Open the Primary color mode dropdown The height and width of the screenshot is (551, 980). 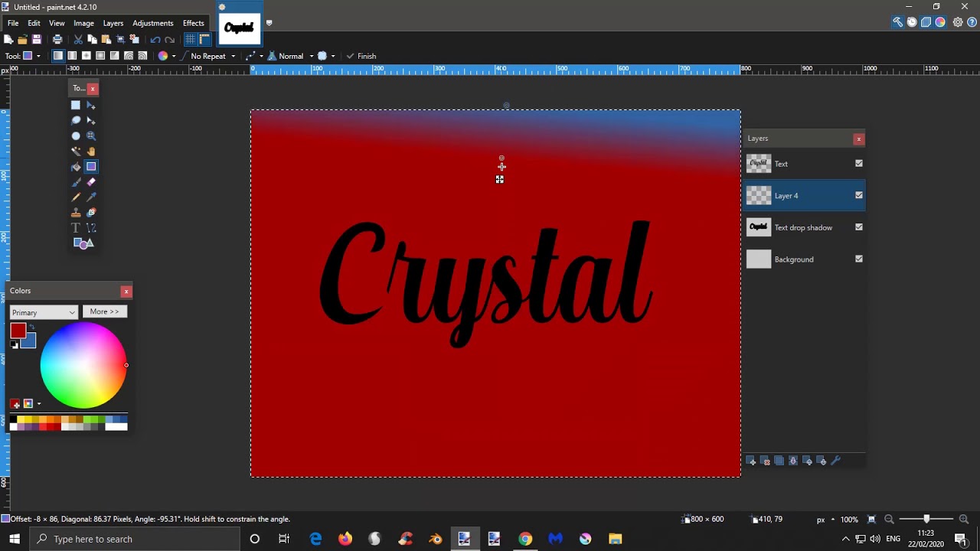pos(44,312)
